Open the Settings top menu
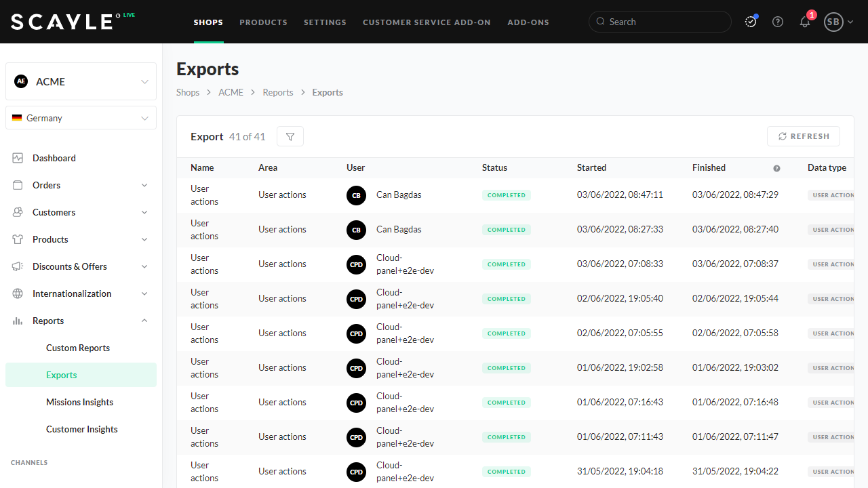The image size is (868, 488). point(325,22)
